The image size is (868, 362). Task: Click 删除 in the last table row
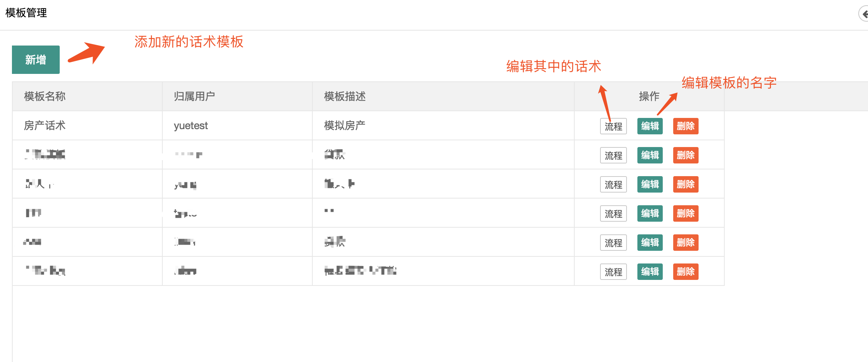point(686,272)
